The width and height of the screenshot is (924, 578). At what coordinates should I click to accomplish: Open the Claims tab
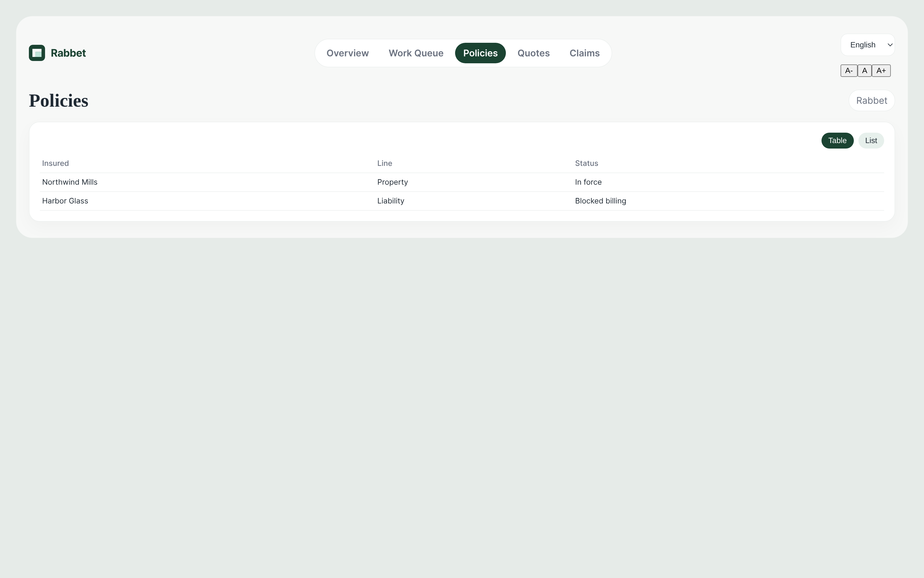[584, 53]
